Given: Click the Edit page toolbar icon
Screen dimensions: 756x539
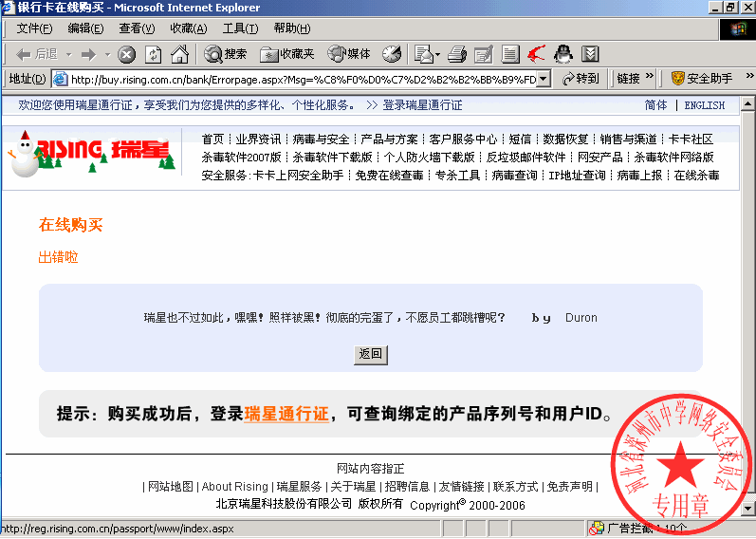Looking at the screenshot, I should pos(484,54).
